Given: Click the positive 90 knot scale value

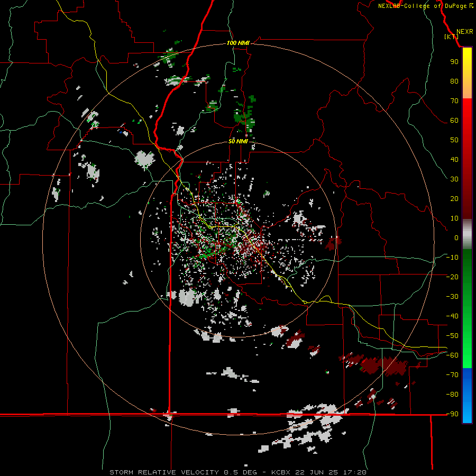Looking at the screenshot, I should point(454,62).
